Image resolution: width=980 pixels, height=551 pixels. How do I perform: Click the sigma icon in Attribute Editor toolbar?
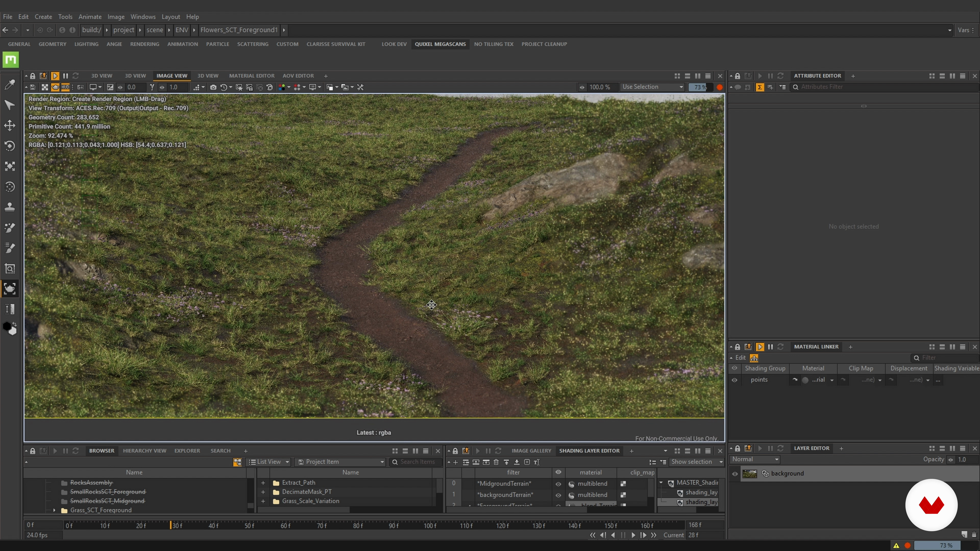pyautogui.click(x=760, y=87)
